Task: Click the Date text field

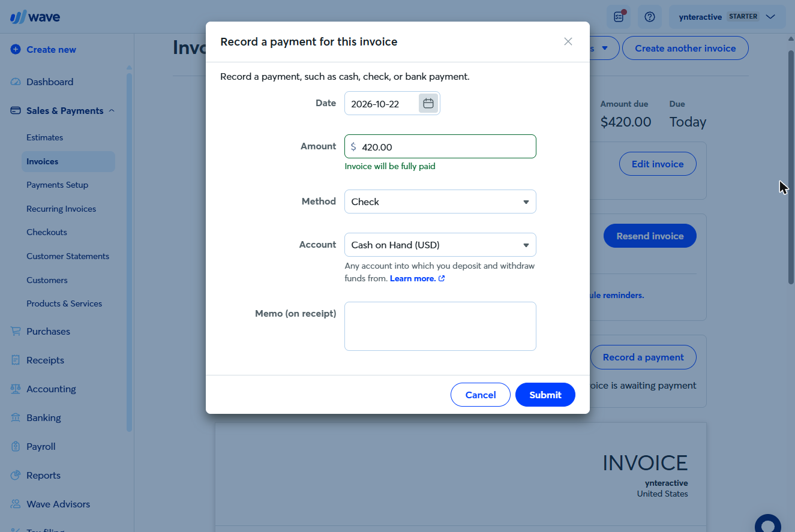Action: pos(382,103)
